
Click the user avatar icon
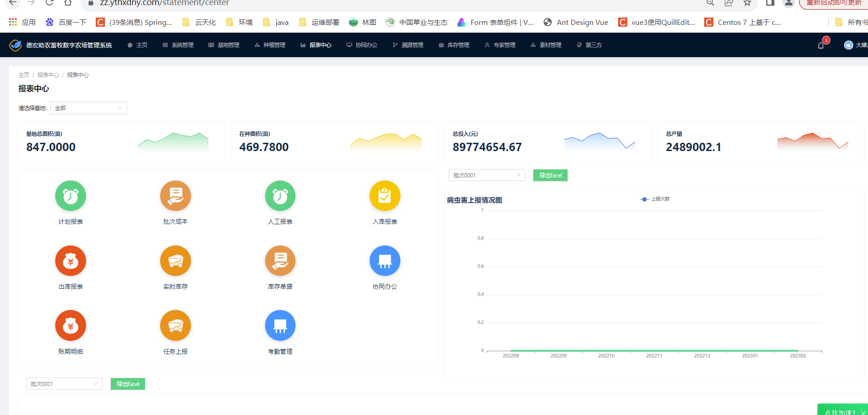(848, 45)
